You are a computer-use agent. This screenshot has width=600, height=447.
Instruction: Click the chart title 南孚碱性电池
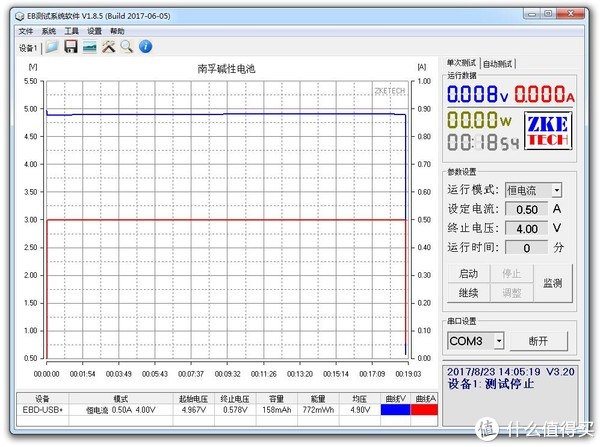tap(226, 69)
